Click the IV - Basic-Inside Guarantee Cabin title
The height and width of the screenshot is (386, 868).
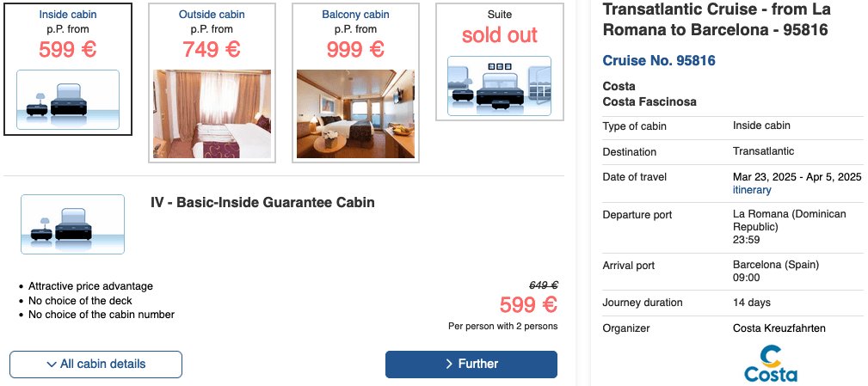tap(262, 203)
